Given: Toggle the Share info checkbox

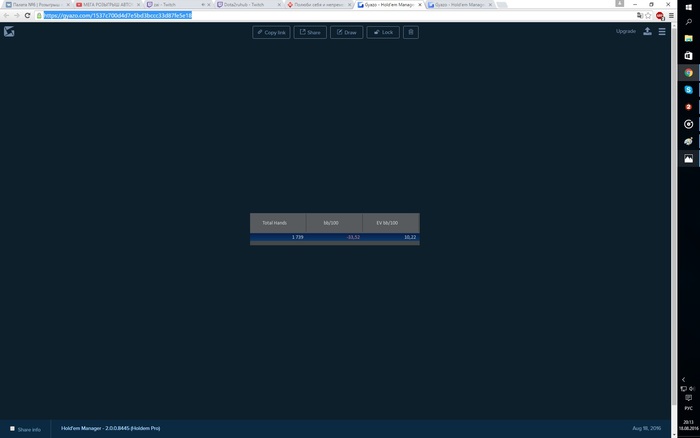Looking at the screenshot, I should [x=12, y=429].
